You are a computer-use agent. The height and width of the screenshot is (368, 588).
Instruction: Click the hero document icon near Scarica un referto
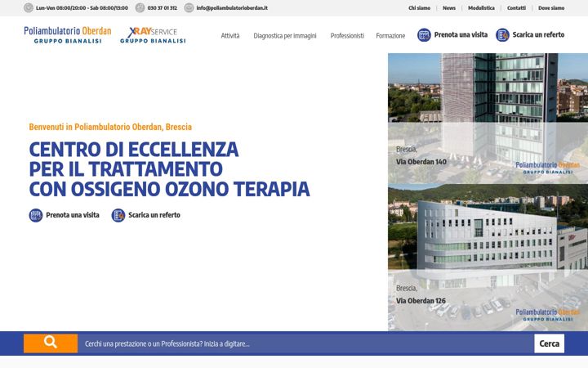click(x=118, y=215)
